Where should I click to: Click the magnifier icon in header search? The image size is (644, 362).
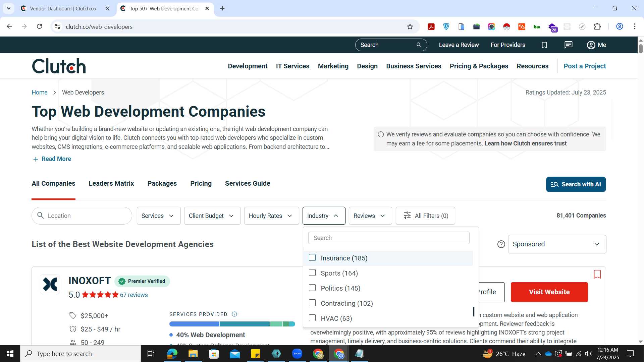click(x=419, y=45)
